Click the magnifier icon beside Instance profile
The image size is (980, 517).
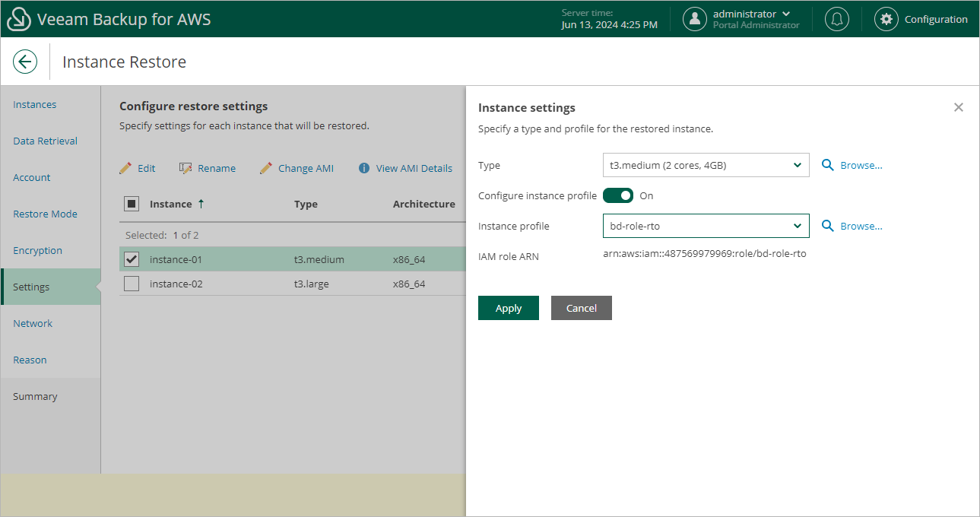pyautogui.click(x=828, y=226)
